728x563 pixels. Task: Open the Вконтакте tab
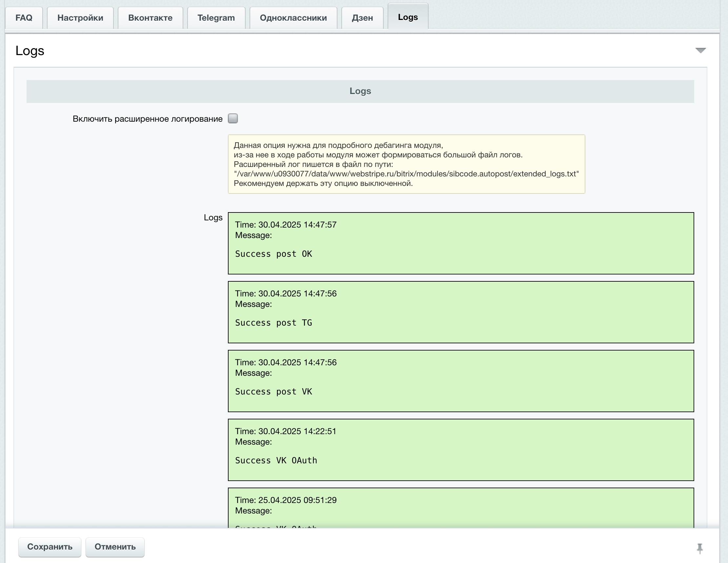point(150,18)
